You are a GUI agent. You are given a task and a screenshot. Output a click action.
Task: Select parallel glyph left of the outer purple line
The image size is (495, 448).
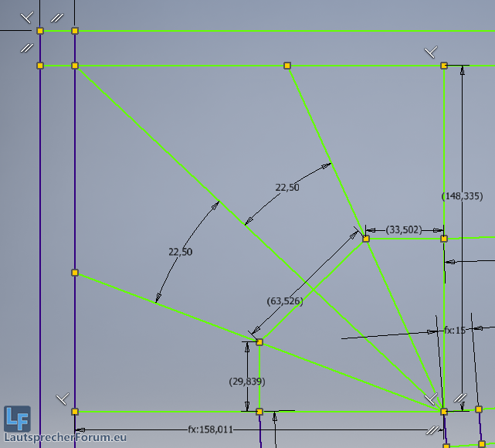pyautogui.click(x=26, y=48)
